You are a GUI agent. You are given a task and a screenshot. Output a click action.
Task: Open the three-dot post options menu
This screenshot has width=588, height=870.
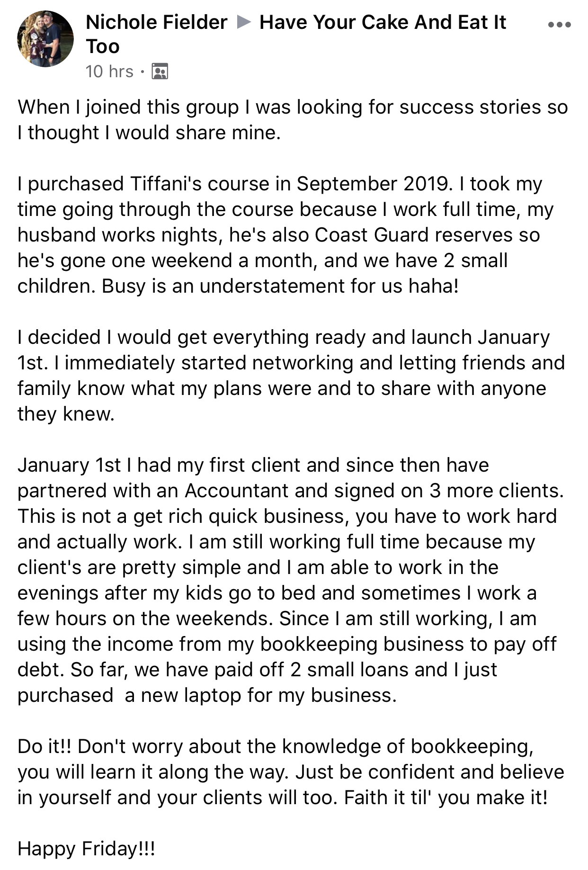point(559,24)
